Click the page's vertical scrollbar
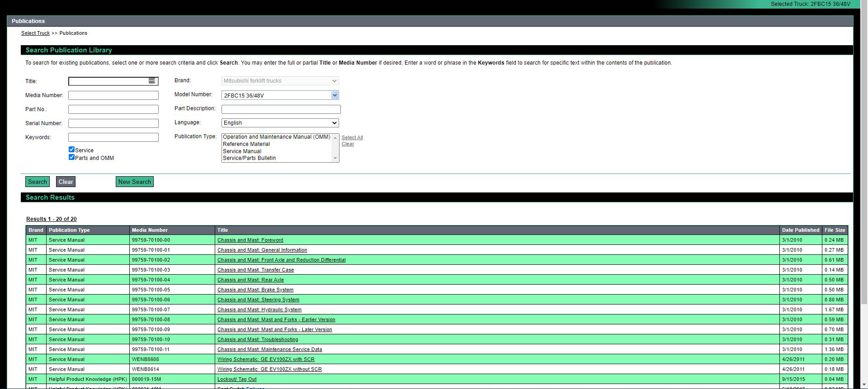The height and width of the screenshot is (389, 868). pos(864,181)
